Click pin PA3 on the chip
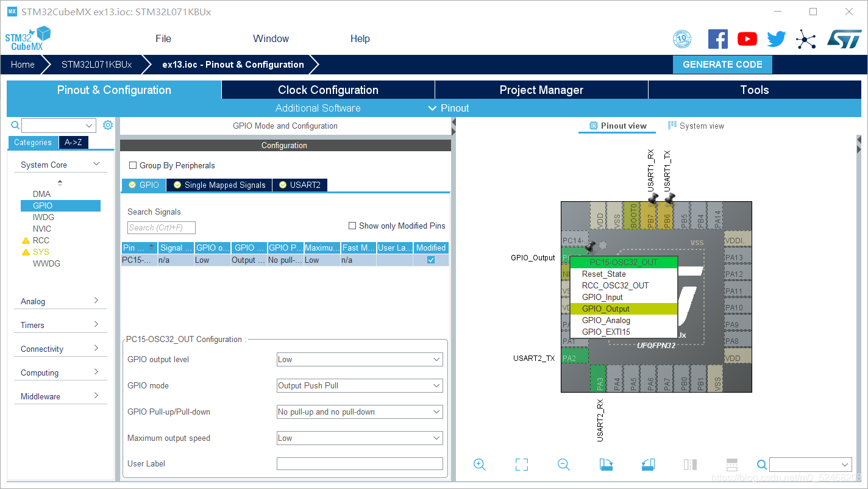This screenshot has height=489, width=868. tap(599, 377)
